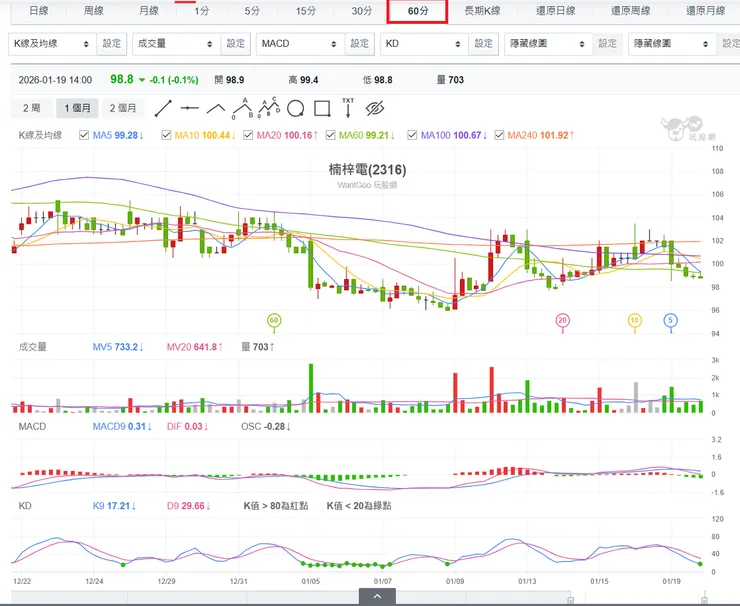Screen dimensions: 740x606
Task: Click 設定 next to KD dropdown
Action: pyautogui.click(x=484, y=44)
